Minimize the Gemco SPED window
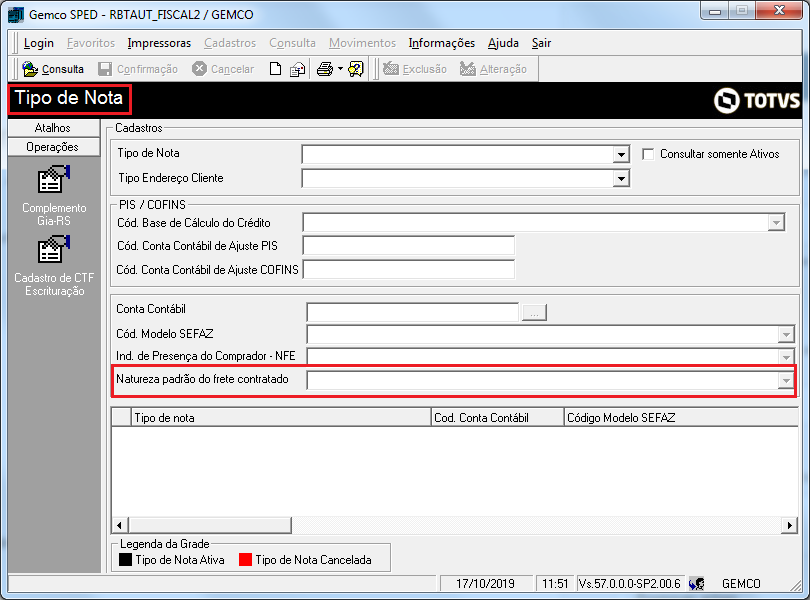 pyautogui.click(x=715, y=11)
